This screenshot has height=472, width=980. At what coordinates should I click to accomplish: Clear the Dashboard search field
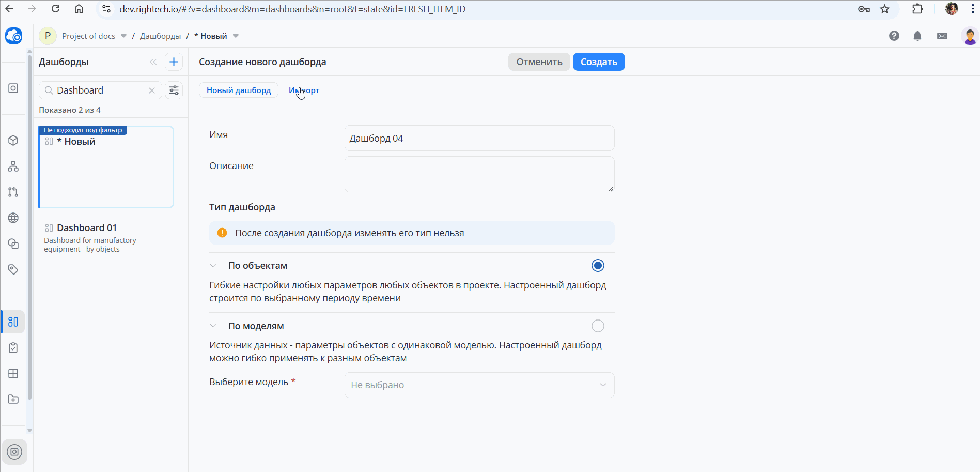(152, 90)
